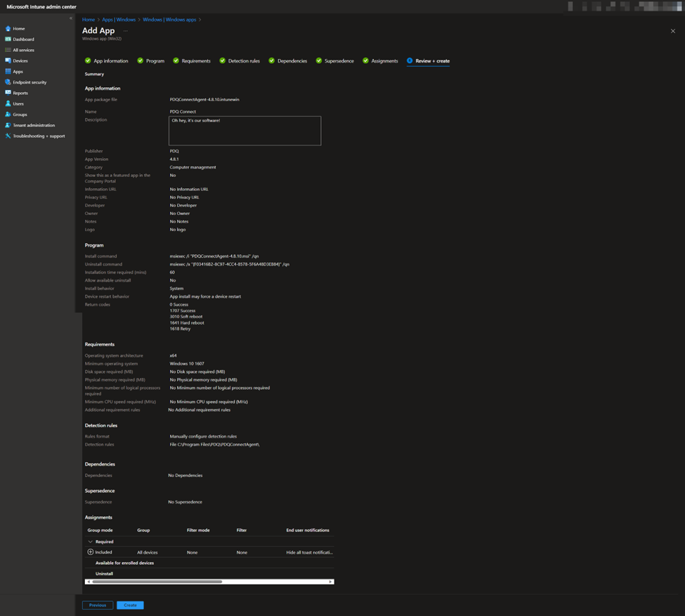This screenshot has height=616, width=685.
Task: Select the Review + create step
Action: 428,60
